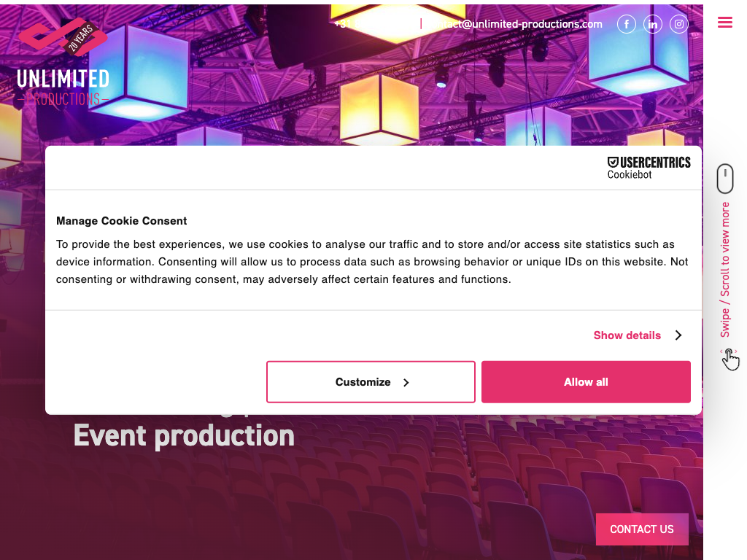Click the mouse scroll indicator icon

(725, 179)
